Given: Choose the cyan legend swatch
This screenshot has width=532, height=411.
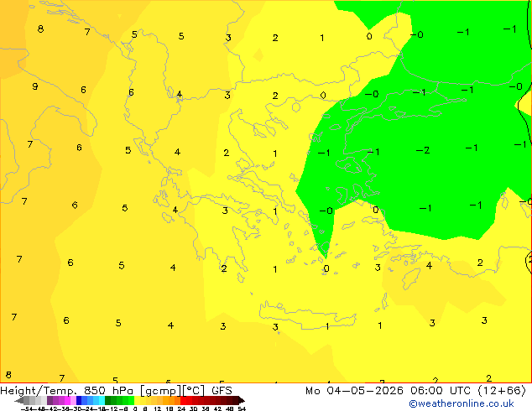Looking at the screenshot, I should (102, 400).
